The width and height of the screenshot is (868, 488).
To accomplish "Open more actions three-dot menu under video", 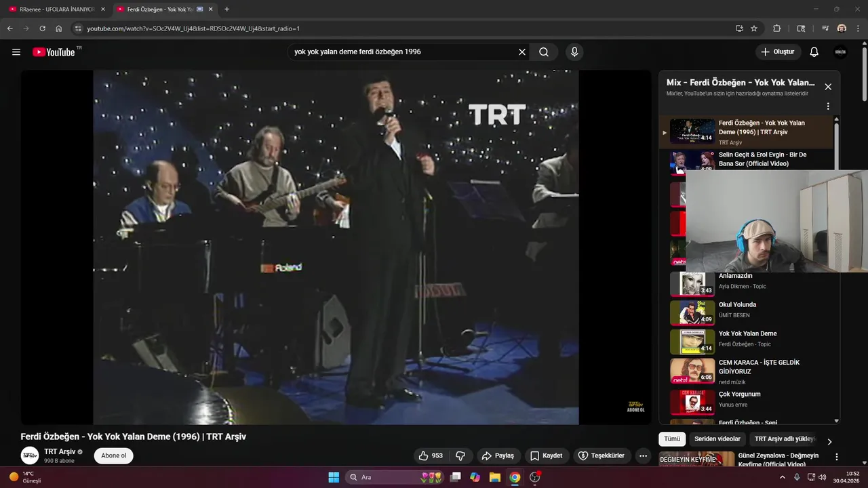I will [x=644, y=455].
